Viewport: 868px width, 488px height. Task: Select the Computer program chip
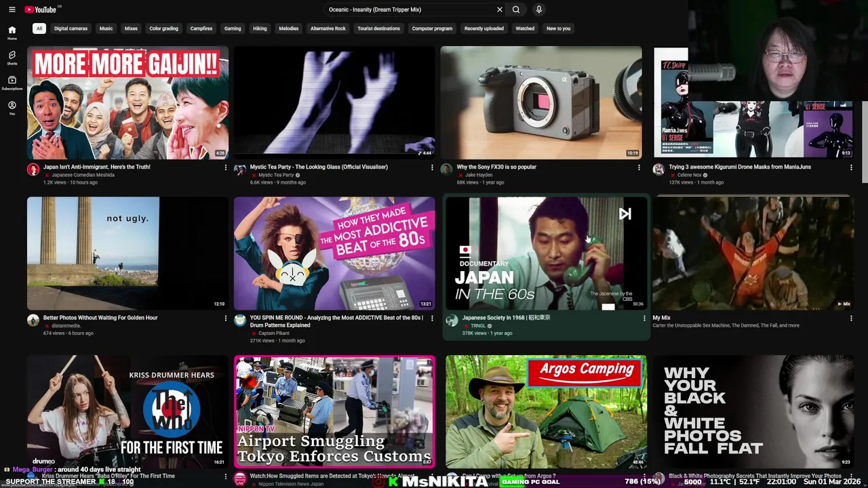[x=432, y=28]
